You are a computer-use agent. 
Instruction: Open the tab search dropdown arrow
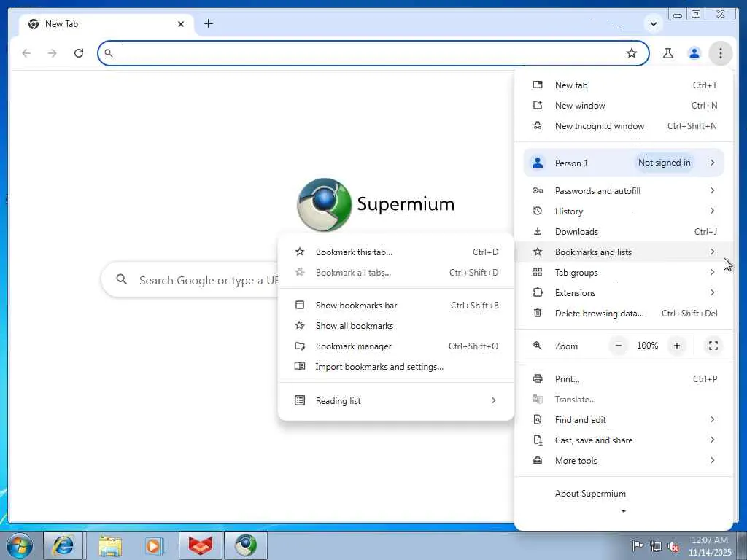[x=654, y=23]
